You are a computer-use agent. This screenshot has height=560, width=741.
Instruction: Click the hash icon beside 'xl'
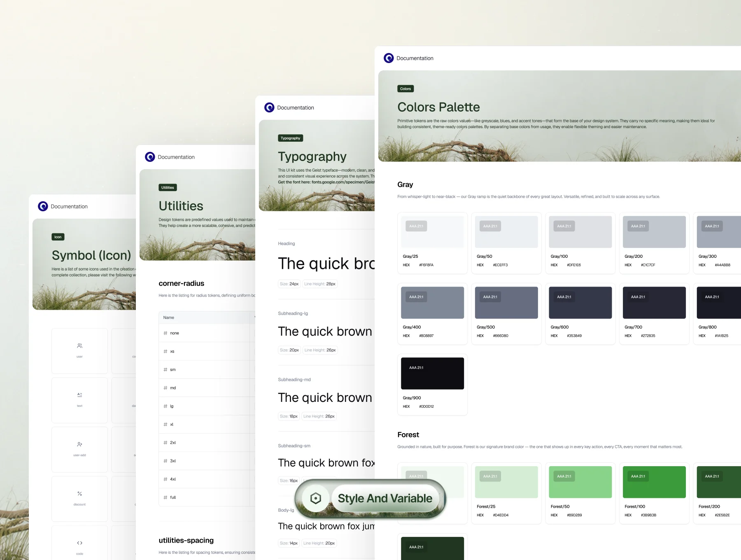pyautogui.click(x=165, y=425)
